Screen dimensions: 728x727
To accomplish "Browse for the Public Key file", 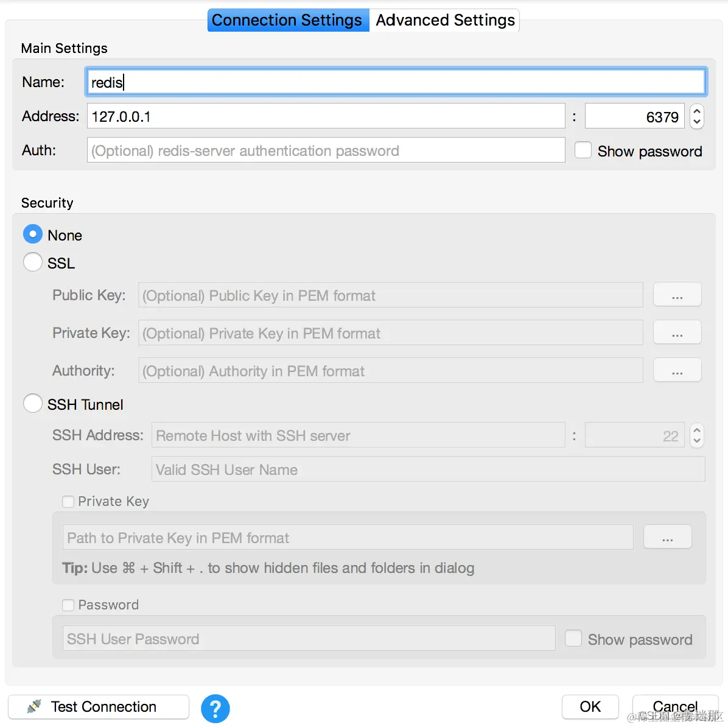I will point(677,295).
